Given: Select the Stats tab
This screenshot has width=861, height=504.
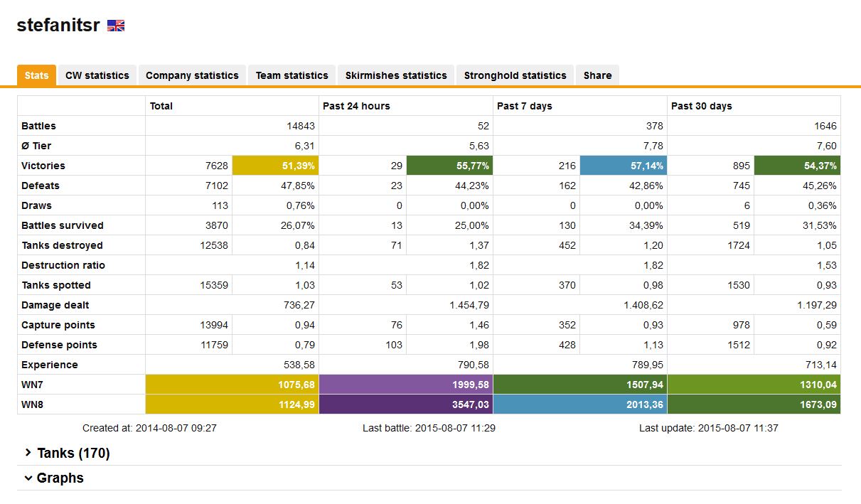Looking at the screenshot, I should coord(36,75).
